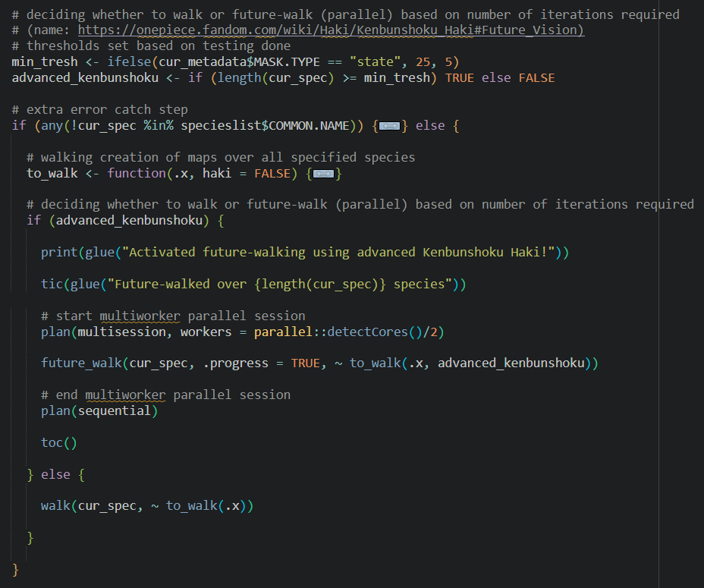The height and width of the screenshot is (588, 704).
Task: Click "if (advanced_kenbunshoku) {" condition line
Action: click(x=125, y=221)
